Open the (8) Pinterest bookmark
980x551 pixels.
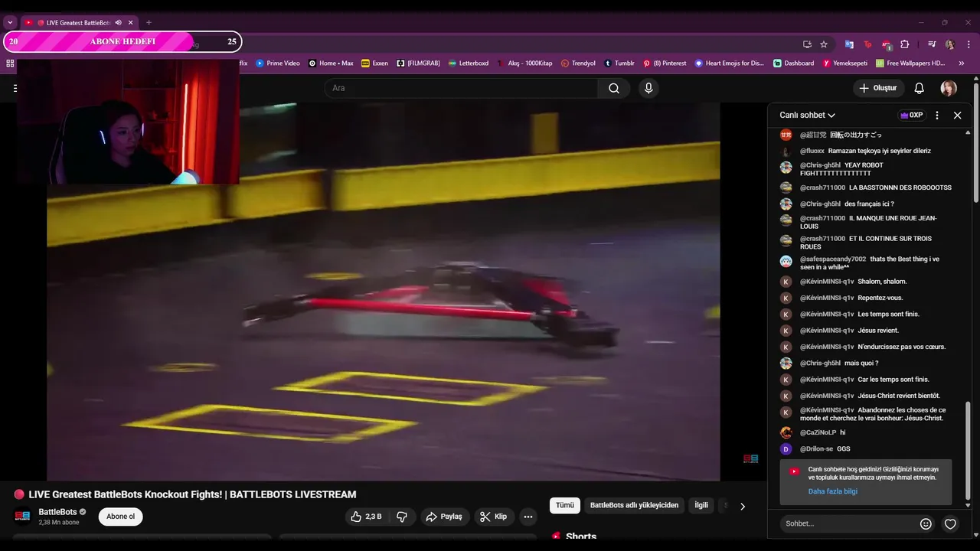(x=665, y=64)
